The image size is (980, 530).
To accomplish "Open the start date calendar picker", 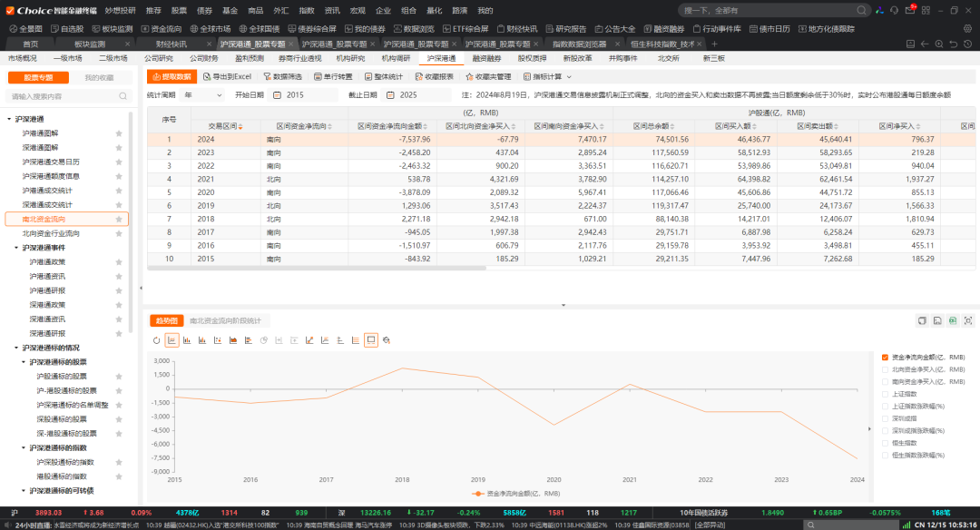I will pyautogui.click(x=278, y=94).
